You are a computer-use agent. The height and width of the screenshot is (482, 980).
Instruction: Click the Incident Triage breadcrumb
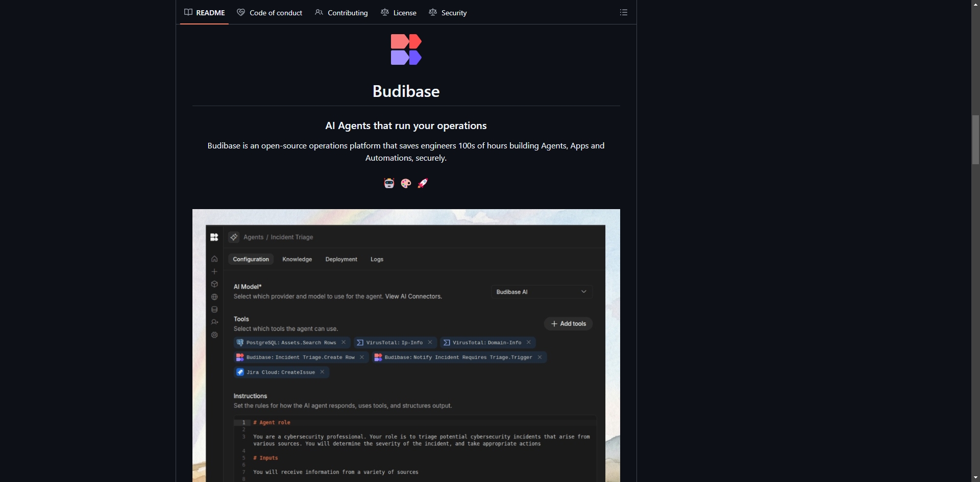point(292,237)
